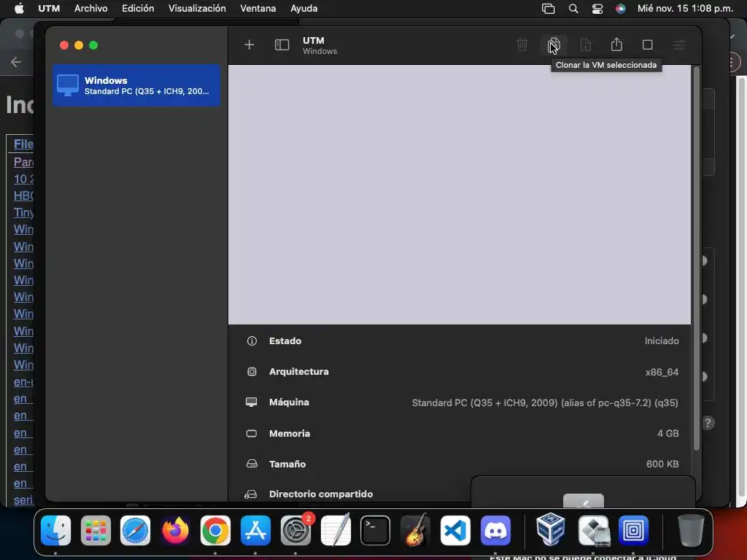Image resolution: width=747 pixels, height=560 pixels.
Task: Open Launchpad from the dock
Action: (x=96, y=531)
